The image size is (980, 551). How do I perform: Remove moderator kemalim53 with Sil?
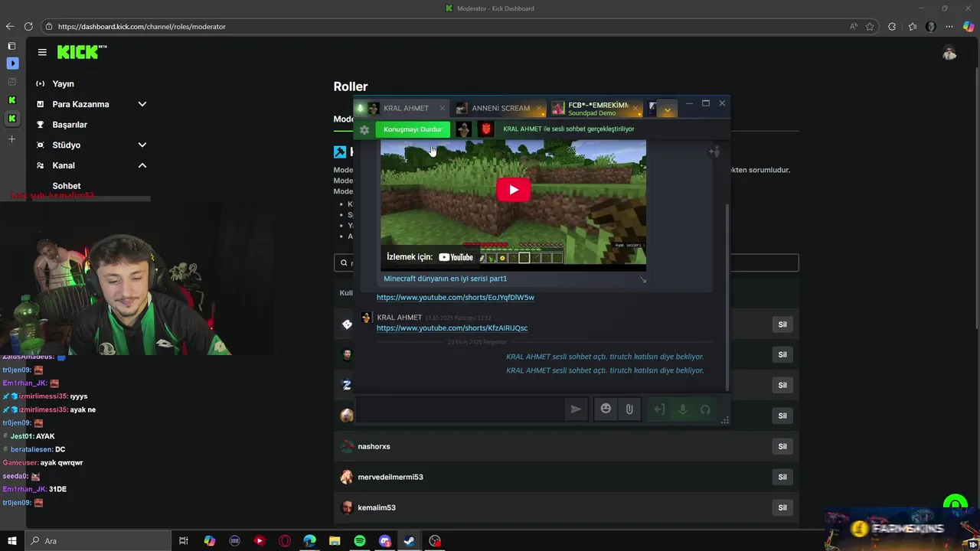pos(782,507)
